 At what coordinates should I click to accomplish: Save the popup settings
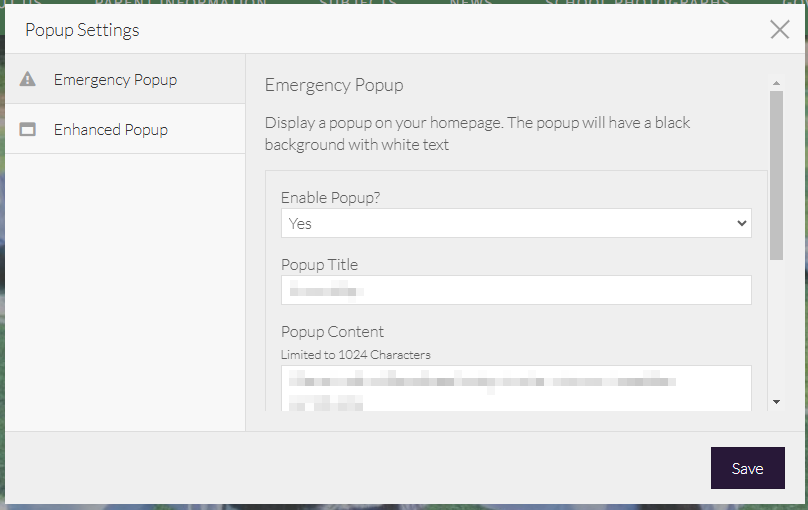pyautogui.click(x=747, y=468)
